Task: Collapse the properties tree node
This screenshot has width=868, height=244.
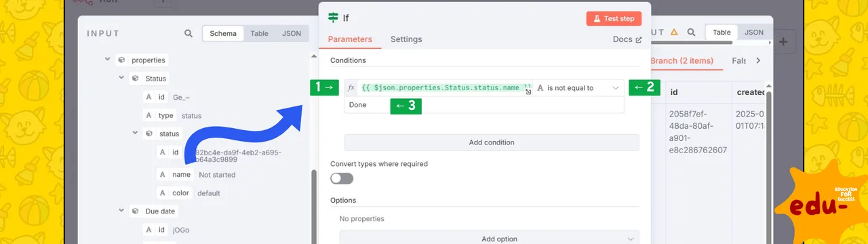Action: [108, 60]
